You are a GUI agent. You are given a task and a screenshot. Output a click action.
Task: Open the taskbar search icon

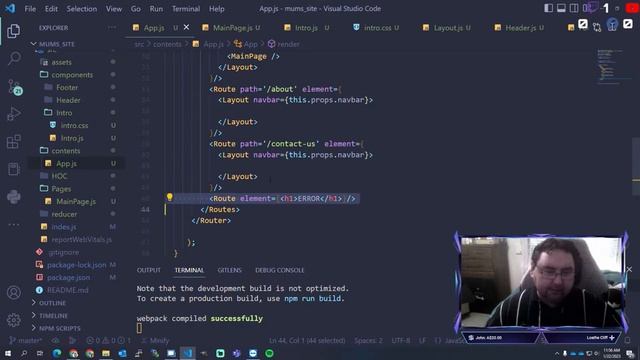click(24, 353)
